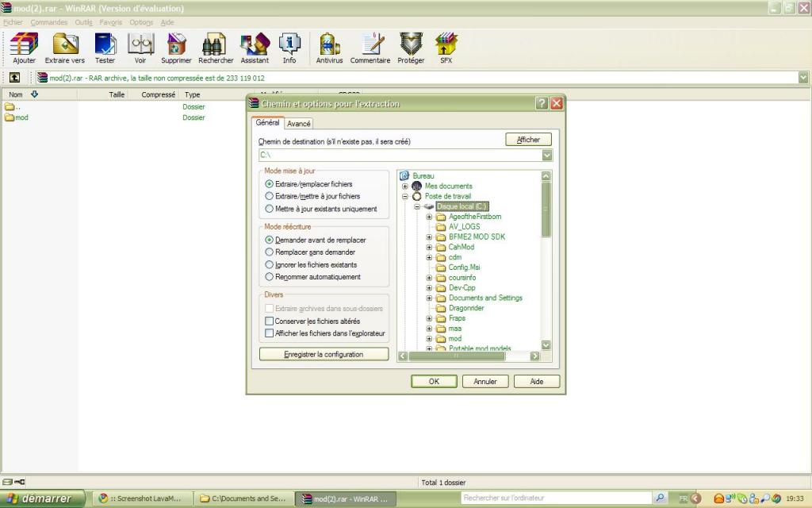Click the Afficher button
The width and height of the screenshot is (812, 508).
[528, 140]
